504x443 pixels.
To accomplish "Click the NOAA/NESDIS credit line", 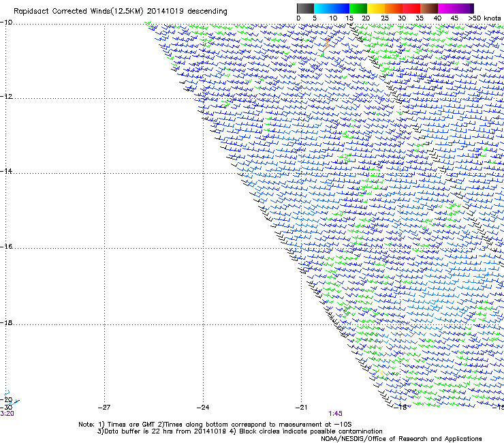I will tap(401, 439).
